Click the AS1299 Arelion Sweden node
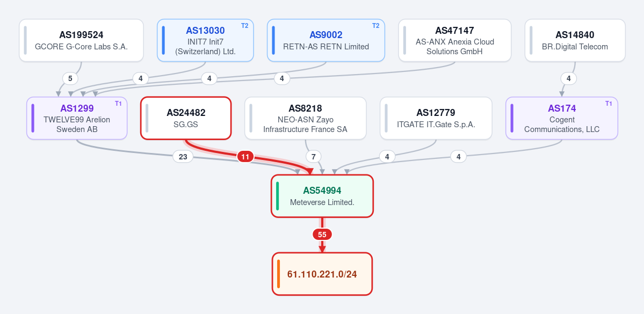The height and width of the screenshot is (314, 644). [77, 118]
